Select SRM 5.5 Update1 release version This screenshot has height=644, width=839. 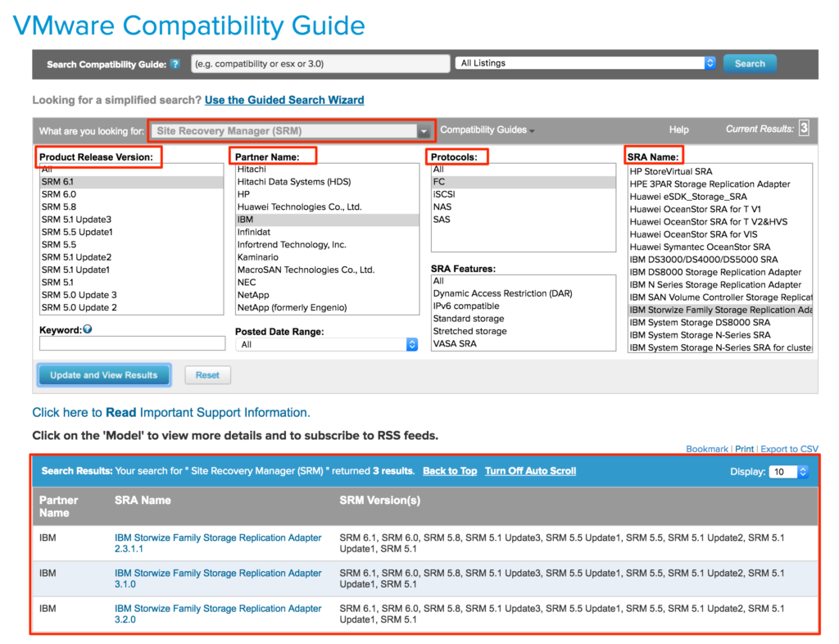click(x=132, y=232)
